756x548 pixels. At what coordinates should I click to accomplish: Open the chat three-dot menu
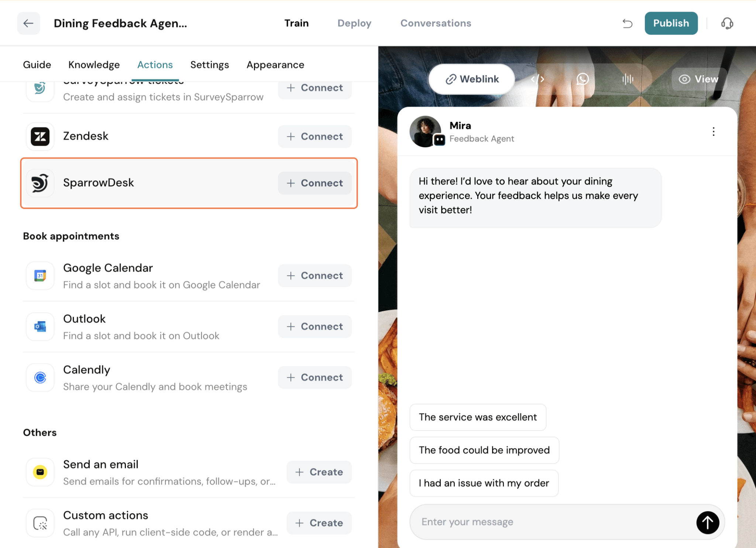[x=713, y=132]
